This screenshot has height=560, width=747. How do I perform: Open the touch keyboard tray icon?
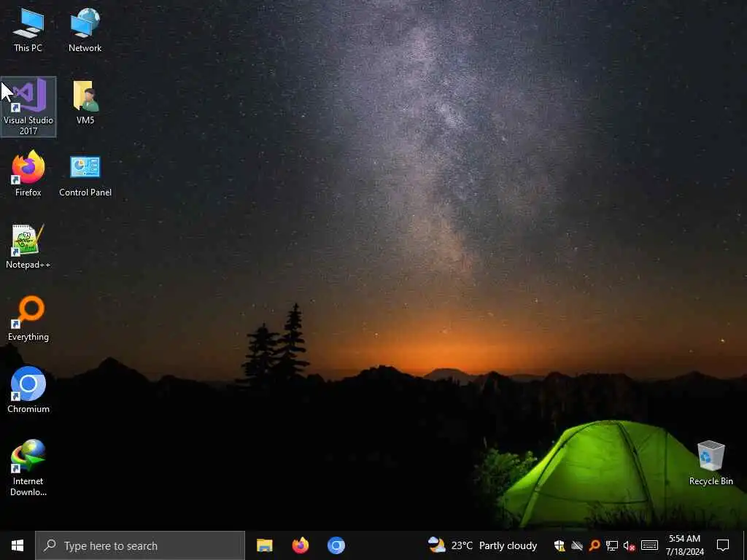click(649, 545)
